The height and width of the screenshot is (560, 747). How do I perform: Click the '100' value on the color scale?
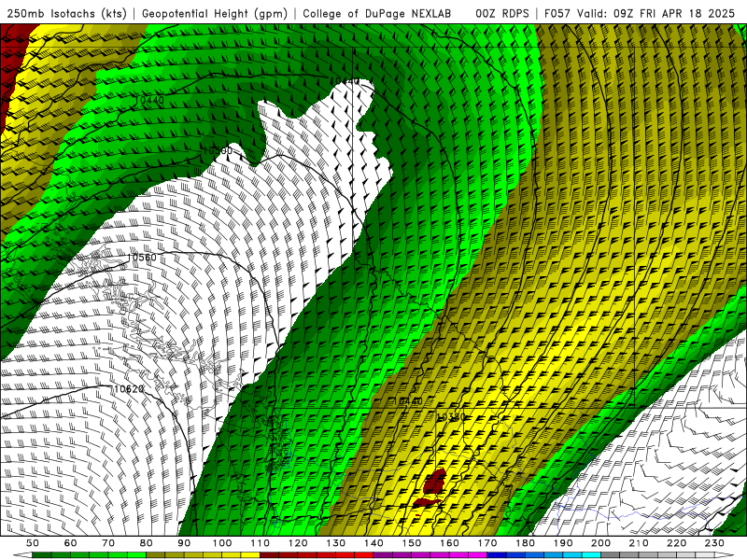pyautogui.click(x=222, y=543)
